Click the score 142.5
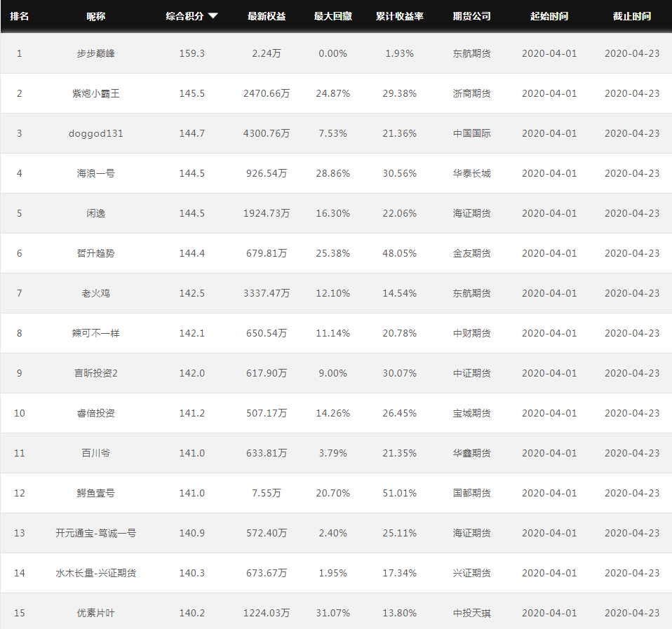This screenshot has width=672, height=629. coord(192,293)
